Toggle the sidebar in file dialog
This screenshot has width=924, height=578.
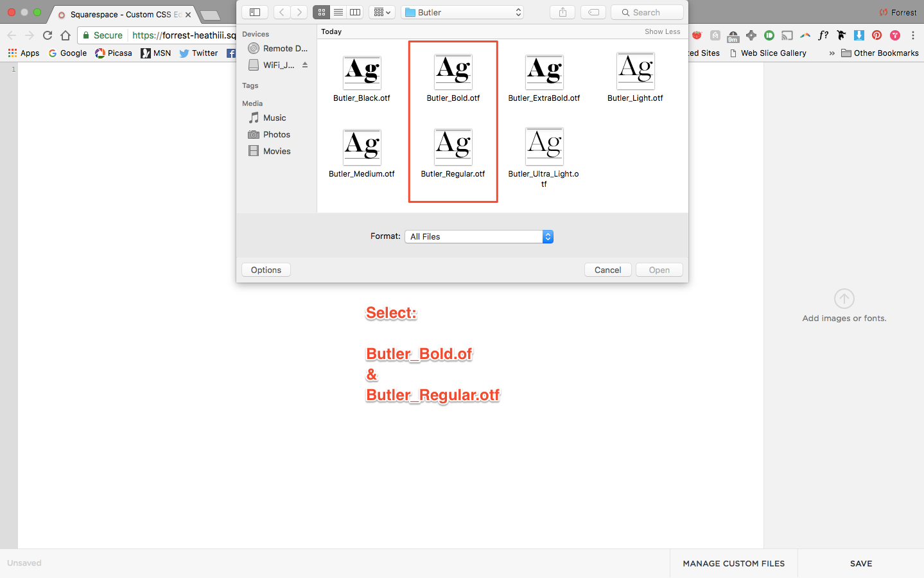(255, 12)
